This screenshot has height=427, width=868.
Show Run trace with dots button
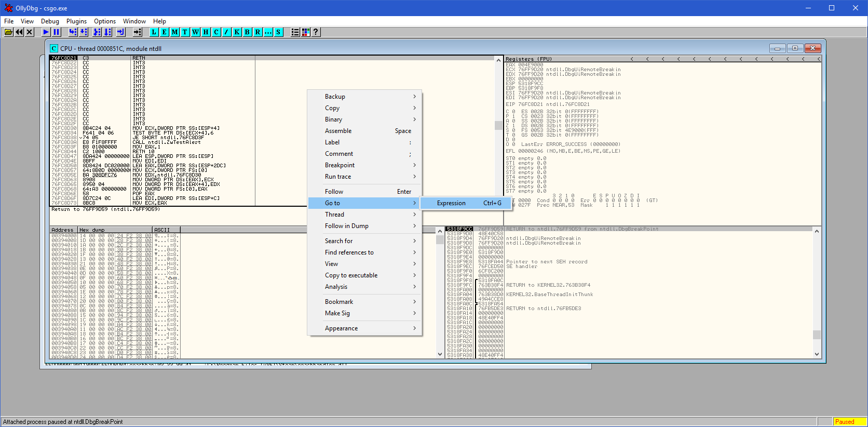click(x=268, y=32)
